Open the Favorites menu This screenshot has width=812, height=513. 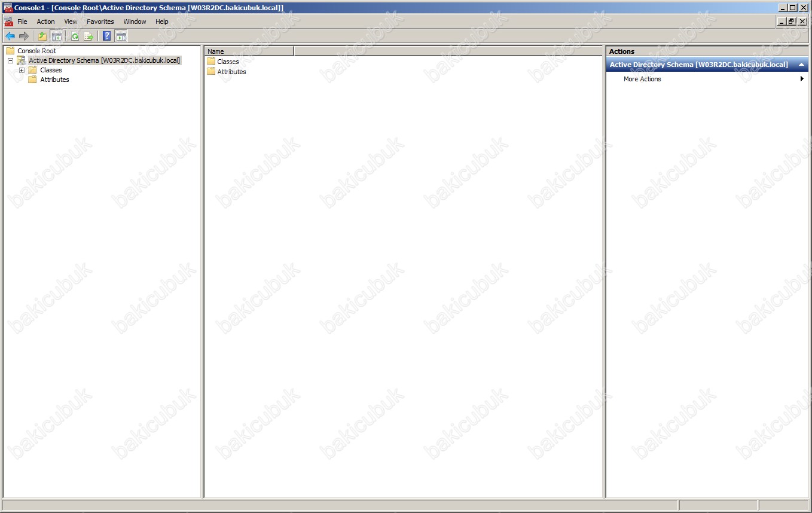click(x=100, y=22)
